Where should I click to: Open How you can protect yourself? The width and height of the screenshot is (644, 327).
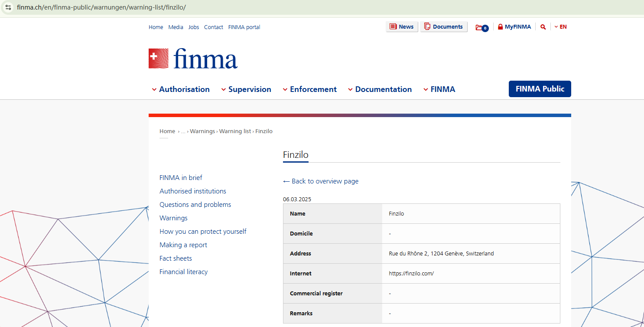click(x=203, y=232)
